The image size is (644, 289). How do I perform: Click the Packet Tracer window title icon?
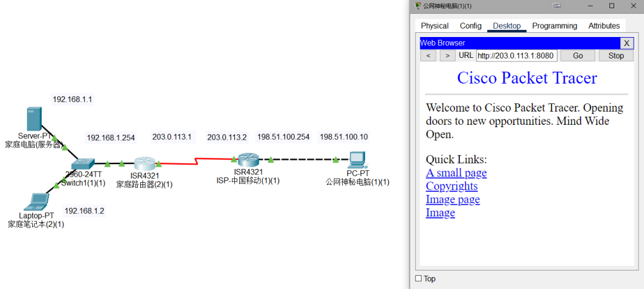tap(417, 6)
